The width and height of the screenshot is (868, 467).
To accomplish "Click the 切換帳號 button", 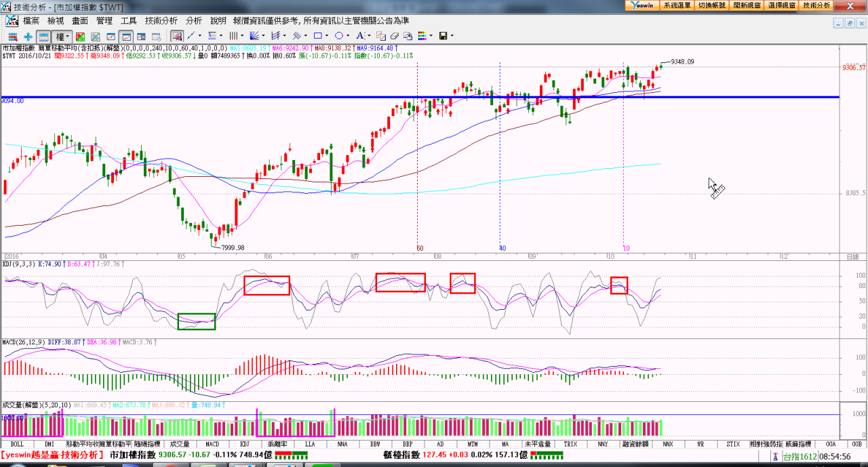I will coord(712,5).
